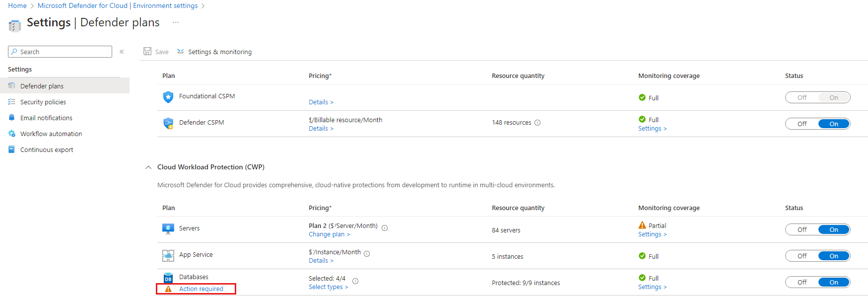
Task: Click the 'Databases' plan name
Action: pos(194,277)
